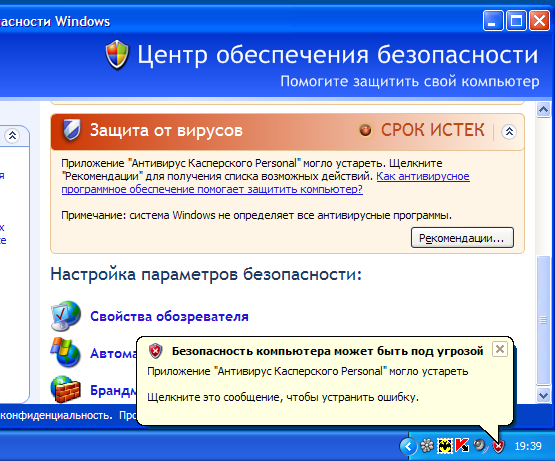Click the red security shield tray icon
The height and width of the screenshot is (461, 555).
pos(498,446)
